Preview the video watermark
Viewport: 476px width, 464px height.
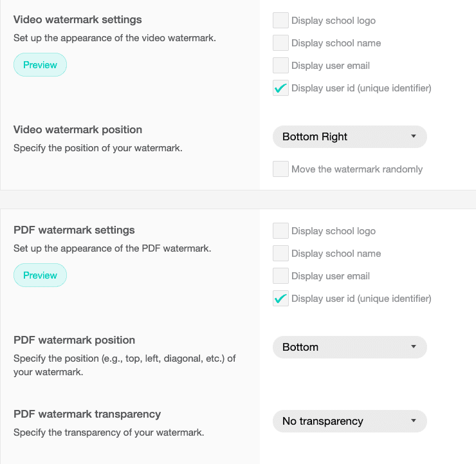(x=40, y=65)
